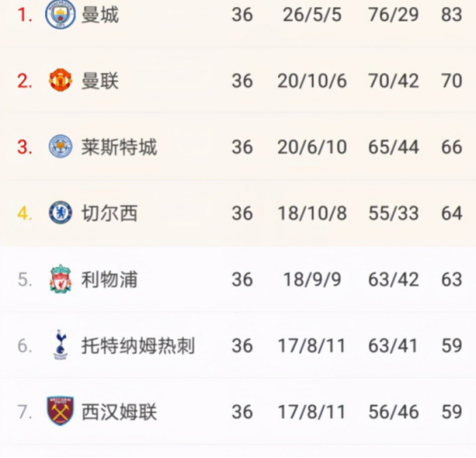Screen dimensions: 476x458
Task: Open the Leicester City fox crest
Action: 61,146
